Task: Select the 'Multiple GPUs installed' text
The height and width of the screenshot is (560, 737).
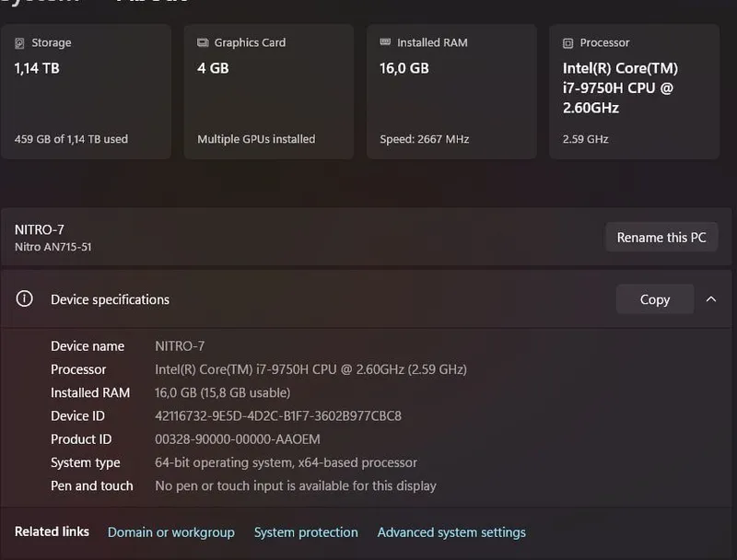Action: click(256, 139)
